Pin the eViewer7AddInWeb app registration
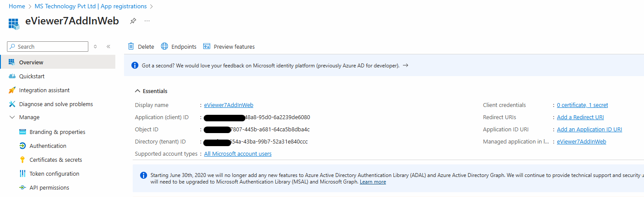The image size is (644, 197). (133, 21)
